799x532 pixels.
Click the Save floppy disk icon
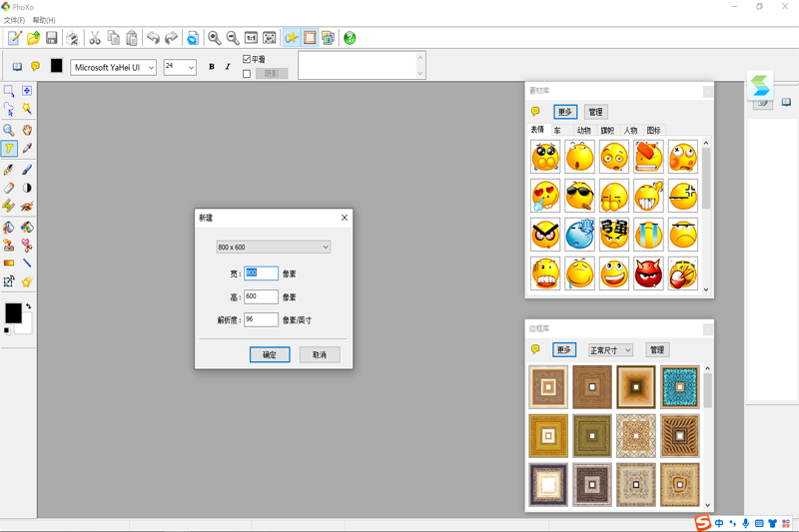click(52, 38)
